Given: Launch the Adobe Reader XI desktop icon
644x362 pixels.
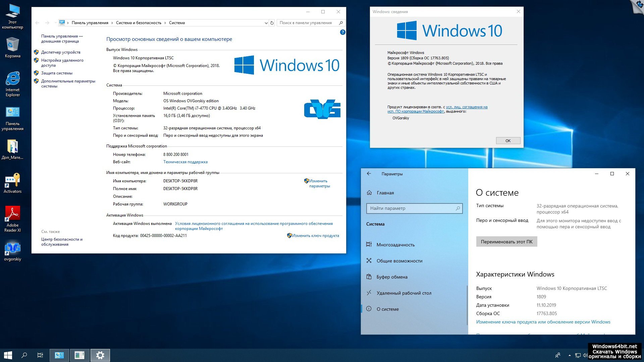Looking at the screenshot, I should tap(12, 218).
